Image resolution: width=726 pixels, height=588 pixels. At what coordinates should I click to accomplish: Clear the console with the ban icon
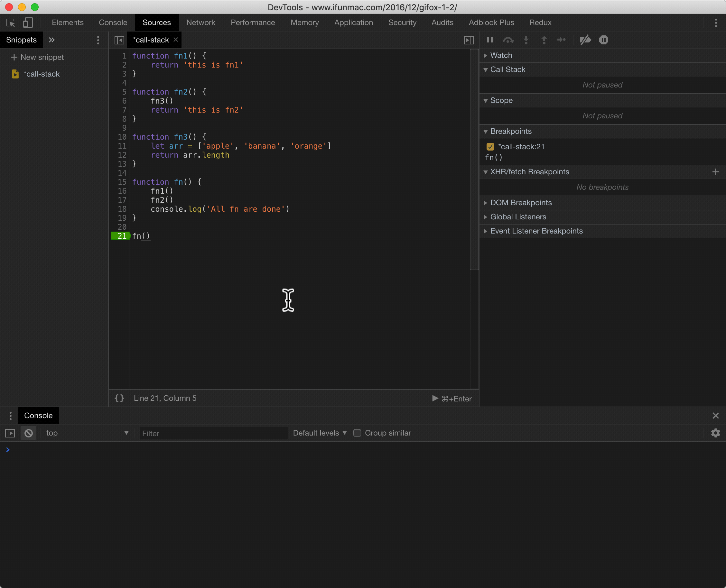[x=28, y=433]
